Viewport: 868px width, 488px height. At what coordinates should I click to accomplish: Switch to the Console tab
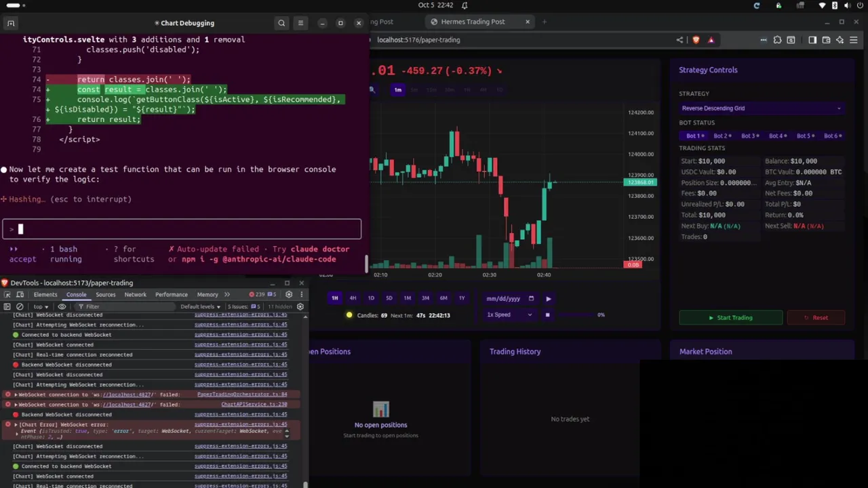pos(76,295)
